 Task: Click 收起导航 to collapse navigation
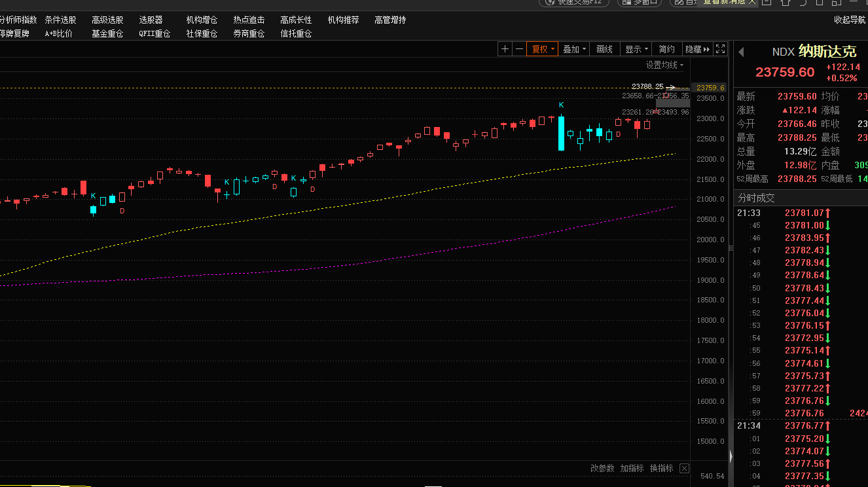(x=850, y=20)
